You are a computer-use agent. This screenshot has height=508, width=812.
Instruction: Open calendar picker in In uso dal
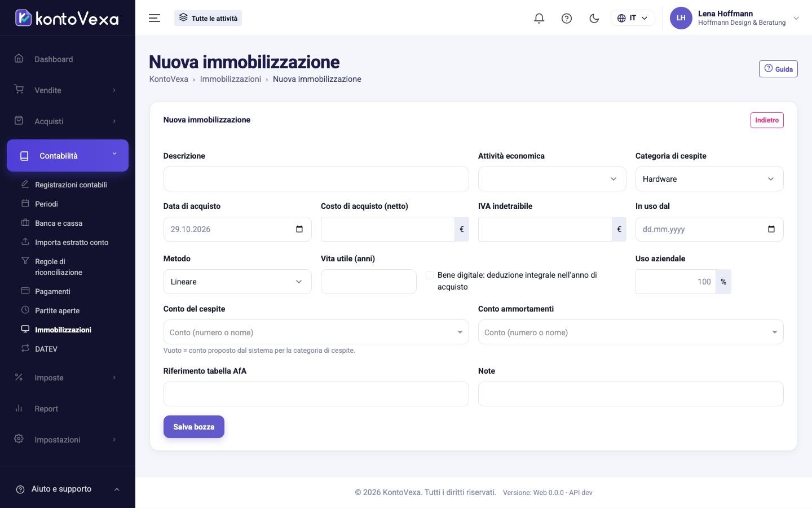coord(771,229)
